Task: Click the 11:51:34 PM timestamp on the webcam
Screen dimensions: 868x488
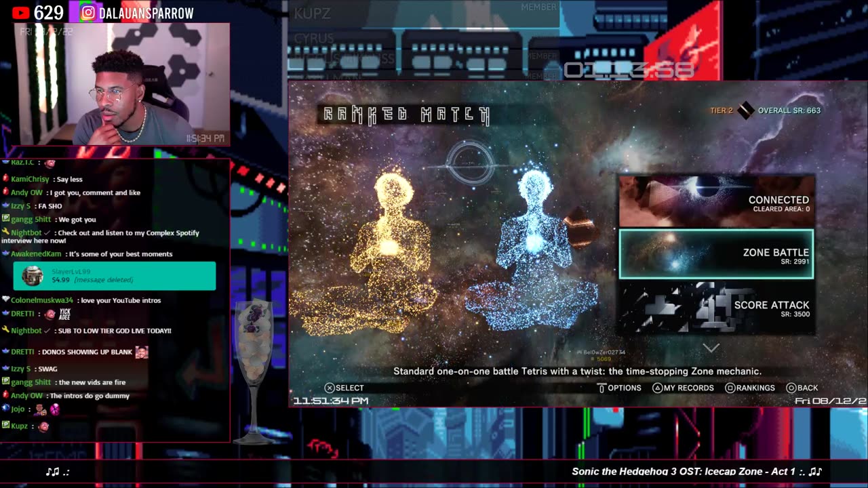Action: [205, 138]
